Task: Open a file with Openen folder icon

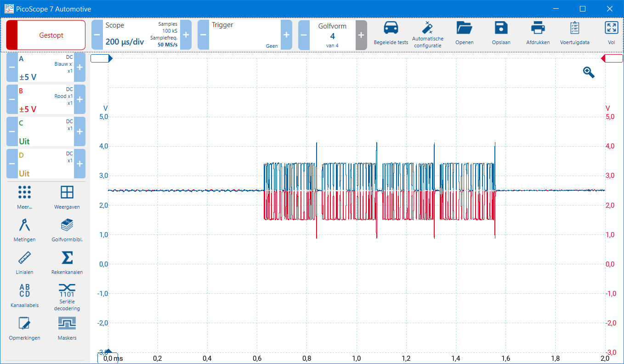Action: pyautogui.click(x=464, y=28)
